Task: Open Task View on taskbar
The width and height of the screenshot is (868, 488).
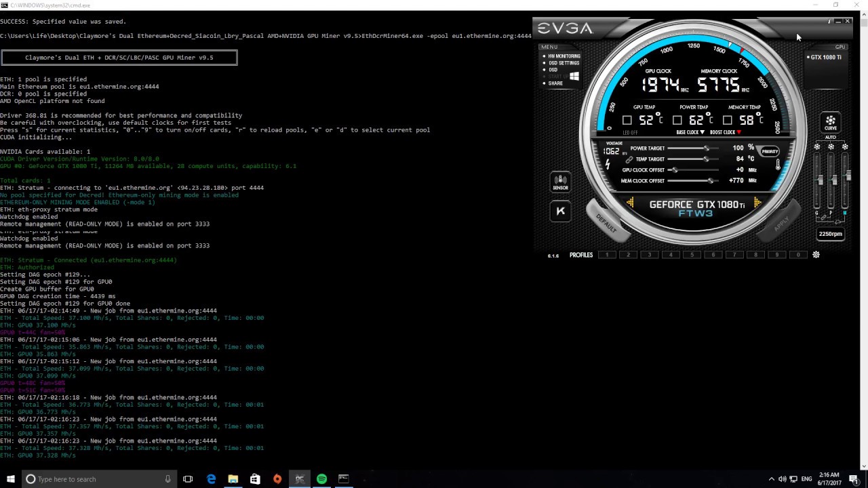Action: [x=188, y=479]
